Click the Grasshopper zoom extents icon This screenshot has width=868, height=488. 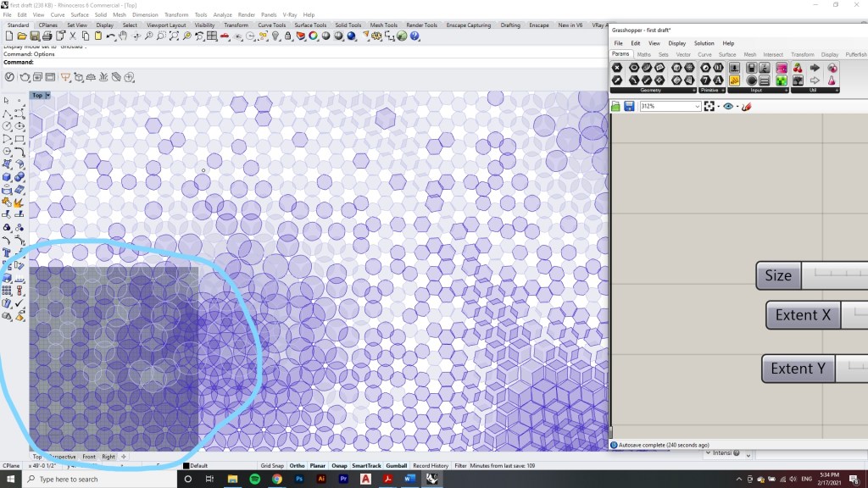pos(709,106)
